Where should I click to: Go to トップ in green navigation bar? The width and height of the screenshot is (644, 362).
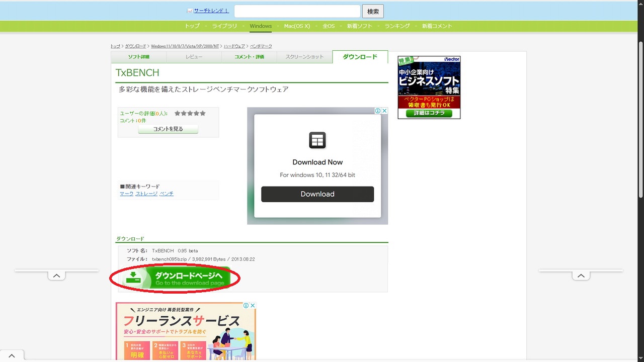coord(192,26)
